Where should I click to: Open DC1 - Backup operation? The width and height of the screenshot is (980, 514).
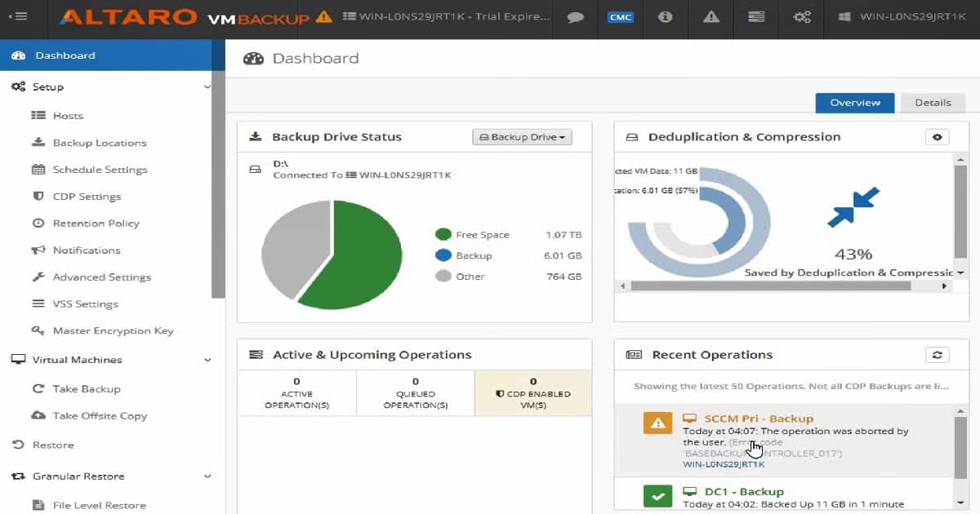click(743, 492)
